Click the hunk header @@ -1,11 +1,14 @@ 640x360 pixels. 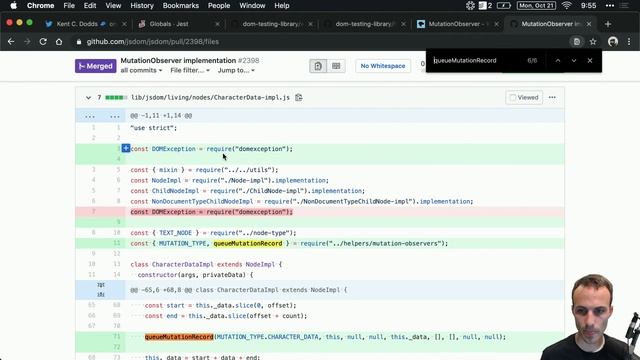coord(161,116)
